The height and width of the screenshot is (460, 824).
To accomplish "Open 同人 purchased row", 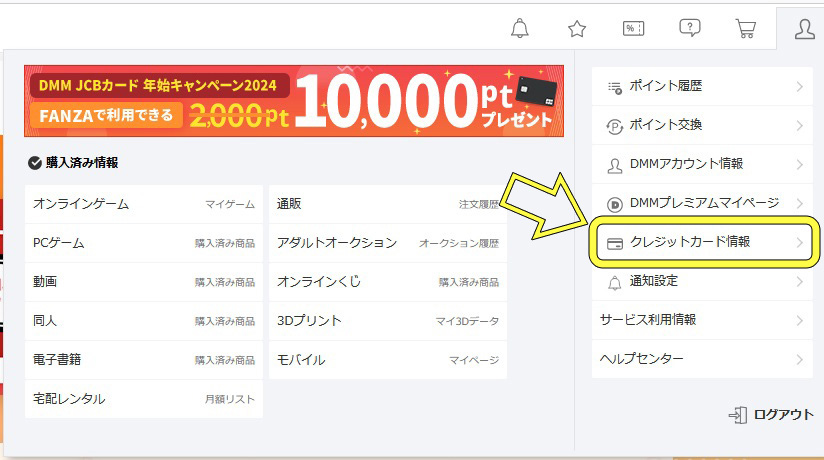I will (143, 321).
